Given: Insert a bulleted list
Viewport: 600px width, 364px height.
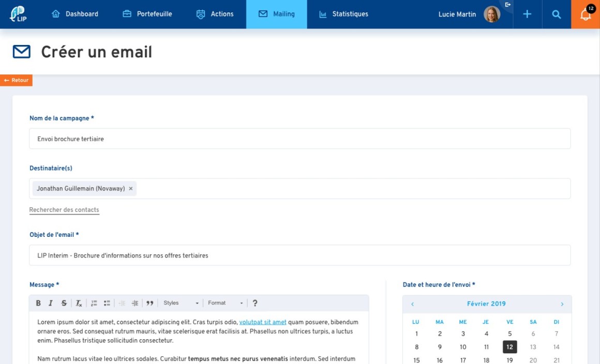Looking at the screenshot, I should 107,303.
